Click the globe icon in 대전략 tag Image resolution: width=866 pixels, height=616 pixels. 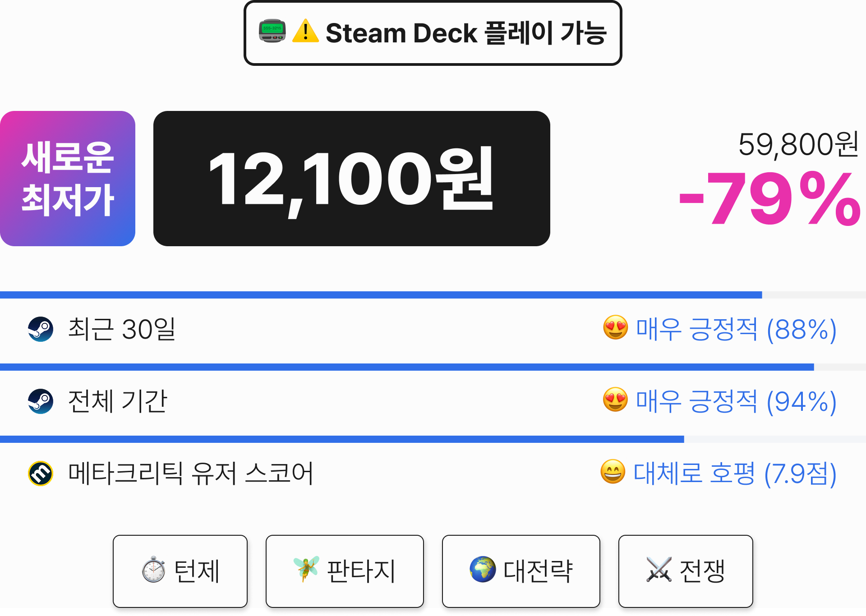(x=483, y=570)
